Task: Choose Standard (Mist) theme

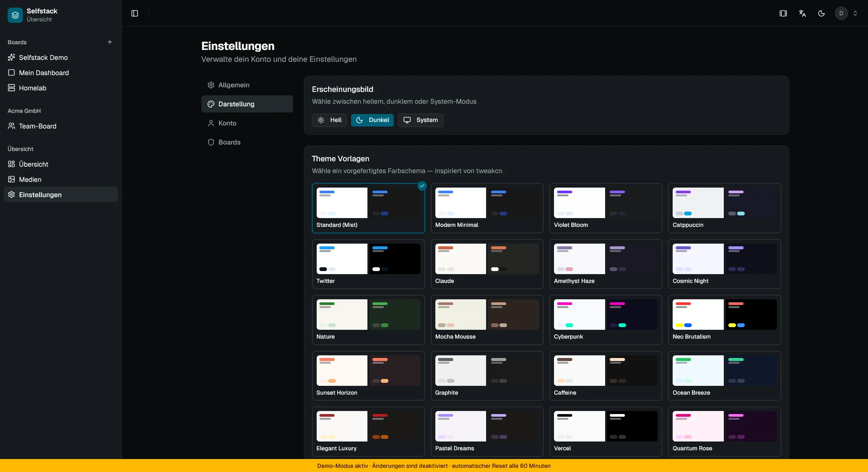Action: coord(369,208)
